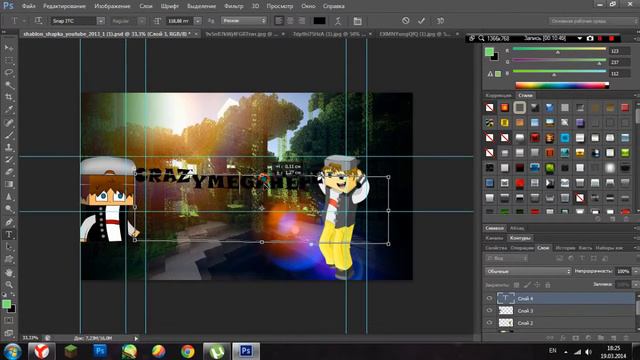Image resolution: width=640 pixels, height=360 pixels.
Task: Switch to the Коррекция tab
Action: pyautogui.click(x=498, y=95)
